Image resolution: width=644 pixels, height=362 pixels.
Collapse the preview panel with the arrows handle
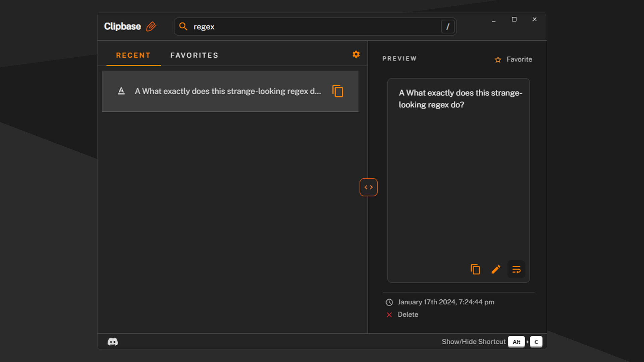coord(368,187)
